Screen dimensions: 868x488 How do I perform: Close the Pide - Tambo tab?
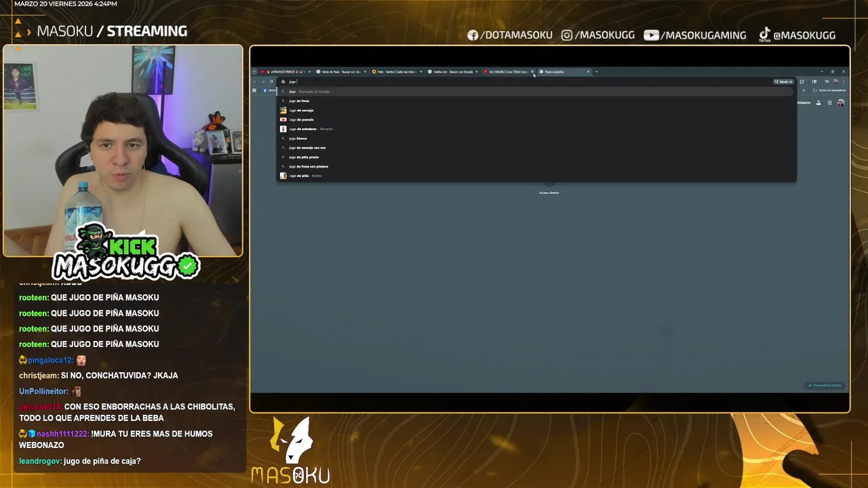click(x=420, y=71)
